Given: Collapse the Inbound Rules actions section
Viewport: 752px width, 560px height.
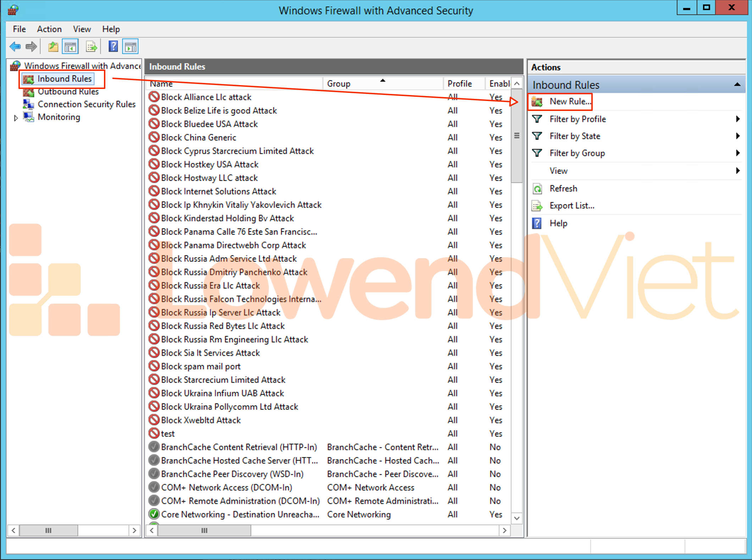Looking at the screenshot, I should 737,85.
